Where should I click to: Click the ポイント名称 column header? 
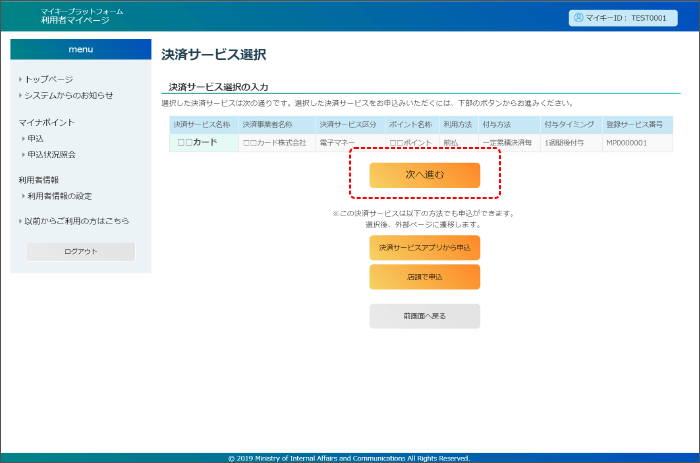412,125
